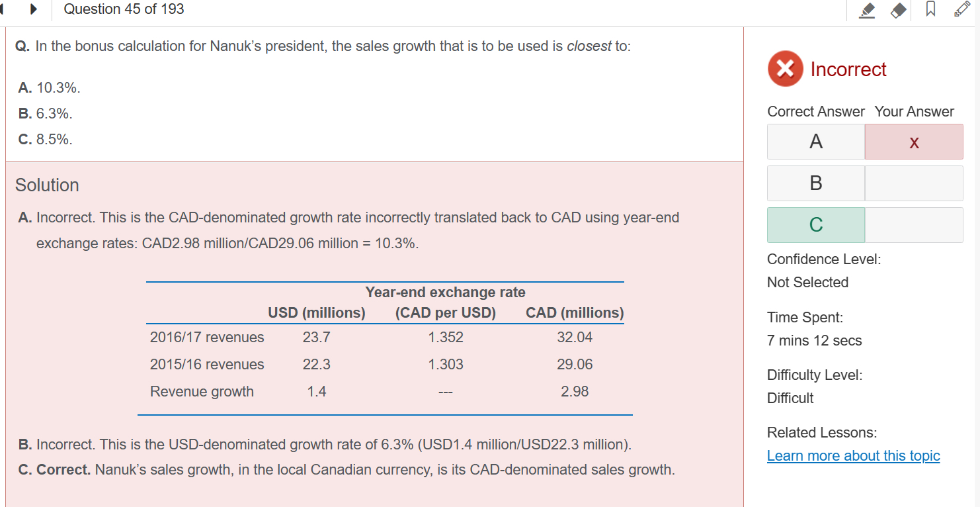Click the green Correct Answer C cell

[x=815, y=225]
